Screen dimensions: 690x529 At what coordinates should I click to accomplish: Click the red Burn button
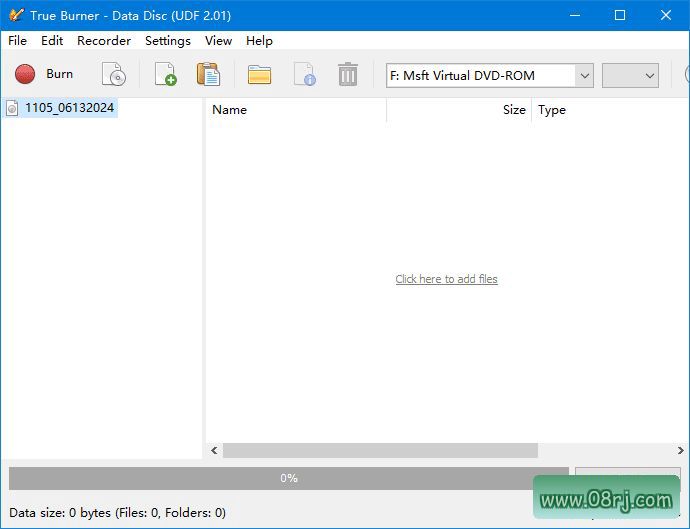44,74
